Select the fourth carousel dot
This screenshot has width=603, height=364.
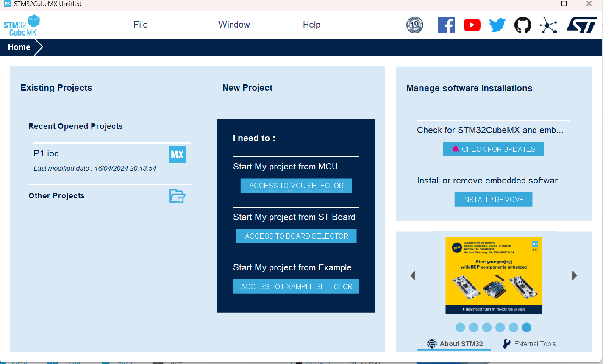[x=500, y=328]
